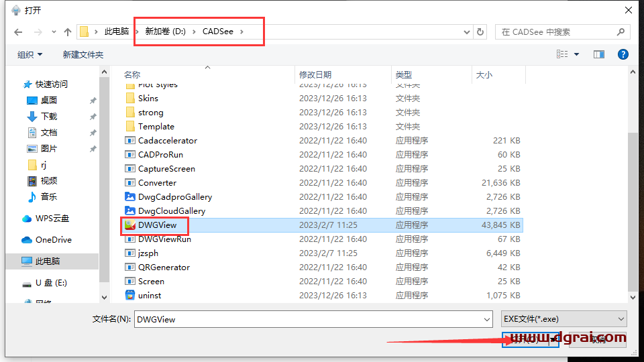
Task: Expand the 文件名 combo dropdown
Action: click(487, 319)
